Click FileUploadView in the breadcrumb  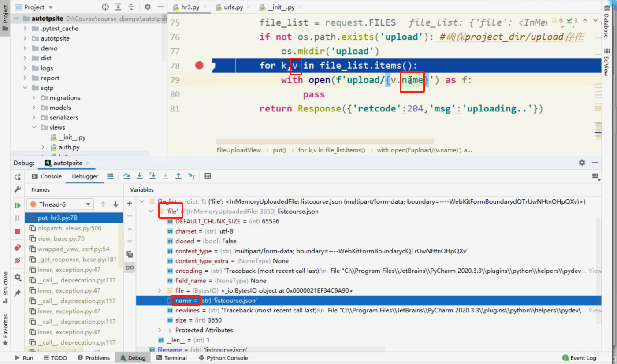238,150
